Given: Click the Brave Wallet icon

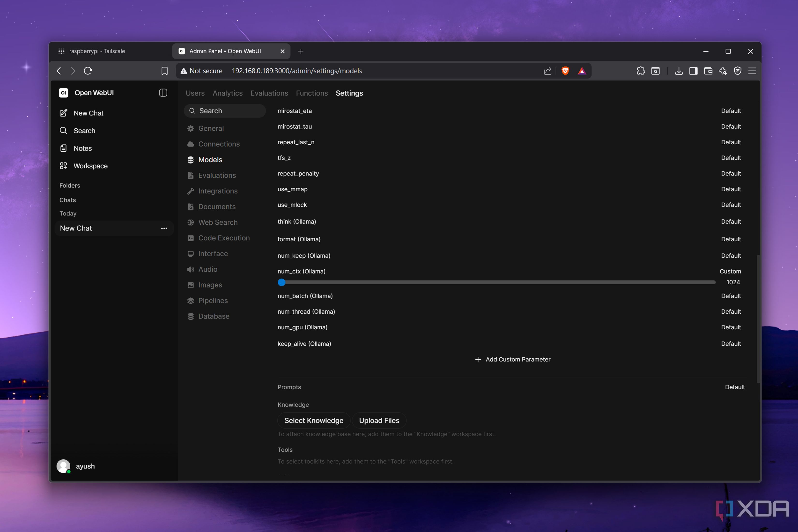Looking at the screenshot, I should (708, 71).
